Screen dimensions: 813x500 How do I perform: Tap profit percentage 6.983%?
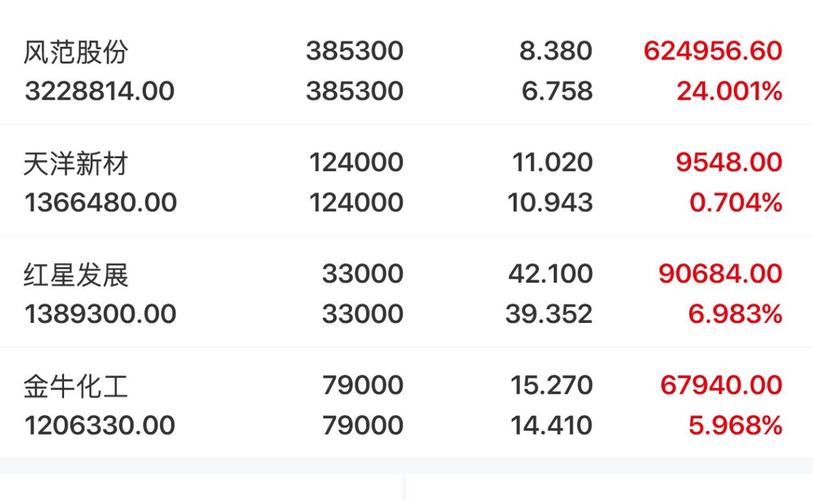[x=735, y=314]
